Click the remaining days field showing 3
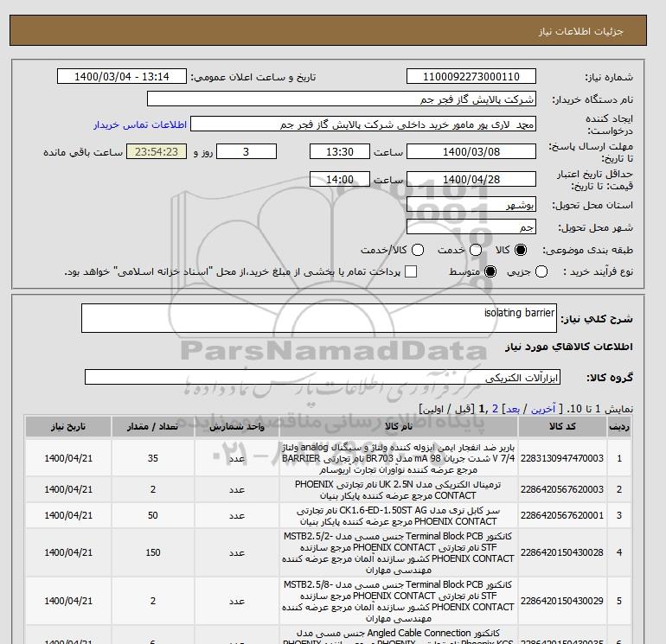The height and width of the screenshot is (644, 666). pos(247,151)
